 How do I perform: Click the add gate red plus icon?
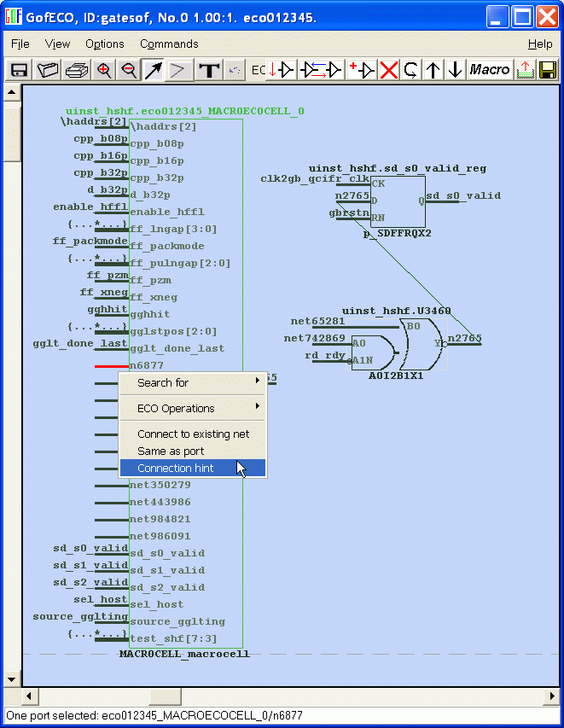pyautogui.click(x=362, y=70)
